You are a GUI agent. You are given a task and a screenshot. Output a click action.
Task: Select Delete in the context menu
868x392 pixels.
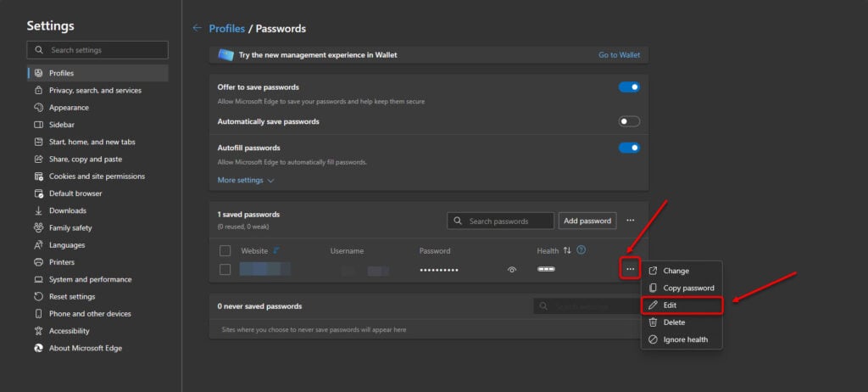pos(682,322)
